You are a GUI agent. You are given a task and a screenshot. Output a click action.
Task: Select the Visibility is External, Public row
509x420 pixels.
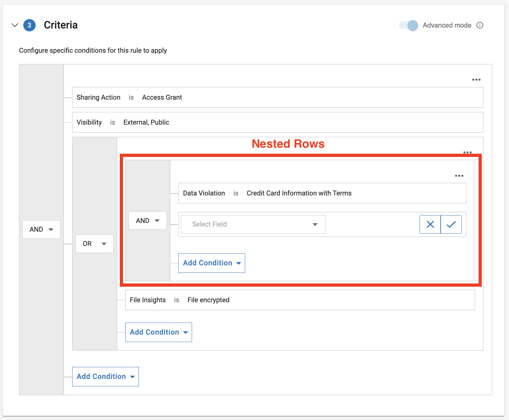point(277,122)
